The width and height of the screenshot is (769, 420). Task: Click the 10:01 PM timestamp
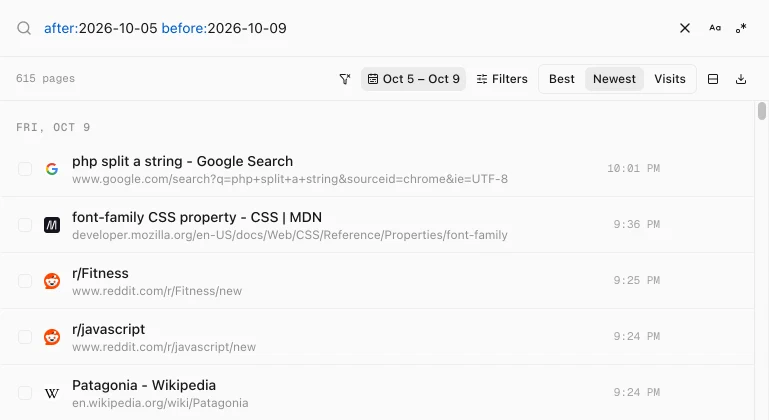click(x=634, y=168)
